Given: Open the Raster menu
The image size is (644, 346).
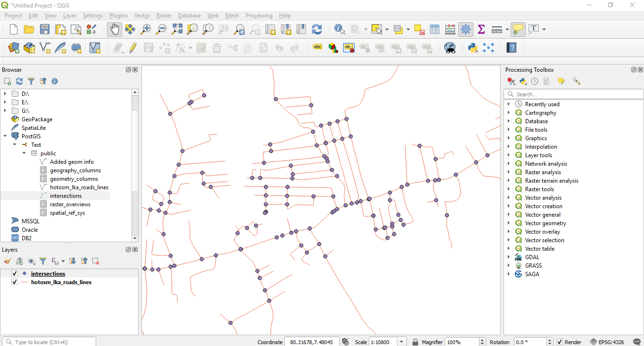Looking at the screenshot, I should 164,16.
